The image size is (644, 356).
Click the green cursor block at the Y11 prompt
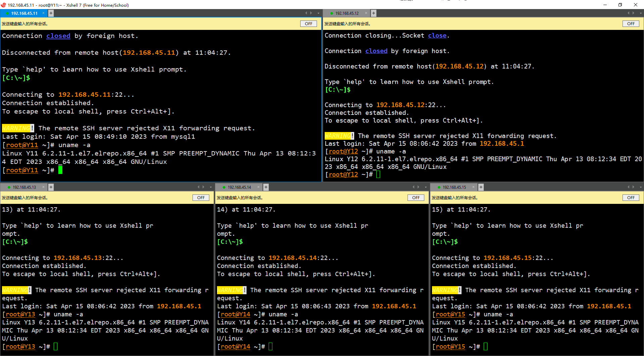tap(60, 170)
